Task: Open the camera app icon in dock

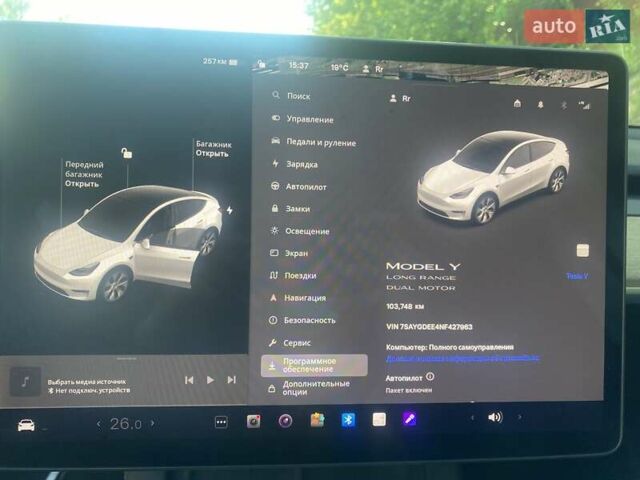Action: point(254,421)
